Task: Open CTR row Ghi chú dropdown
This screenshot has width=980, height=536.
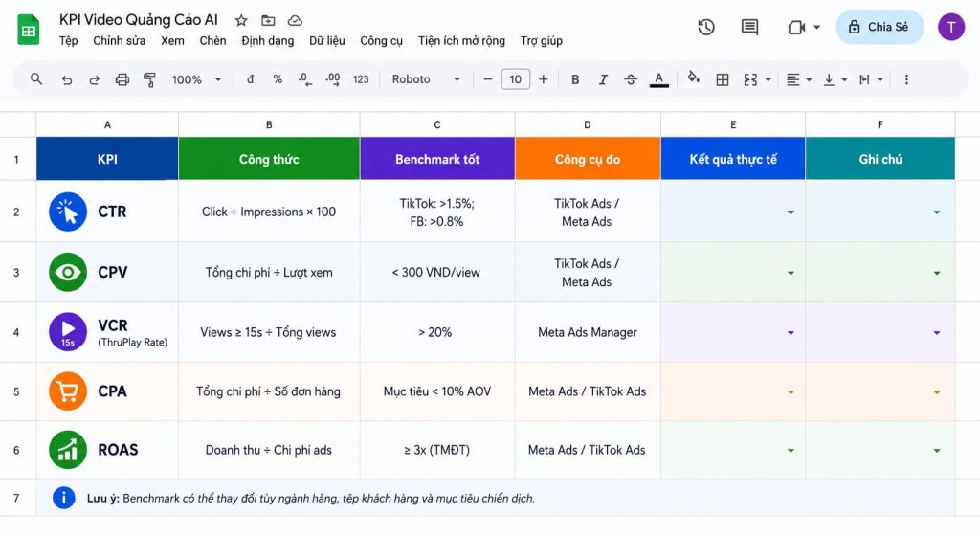Action: [x=937, y=212]
